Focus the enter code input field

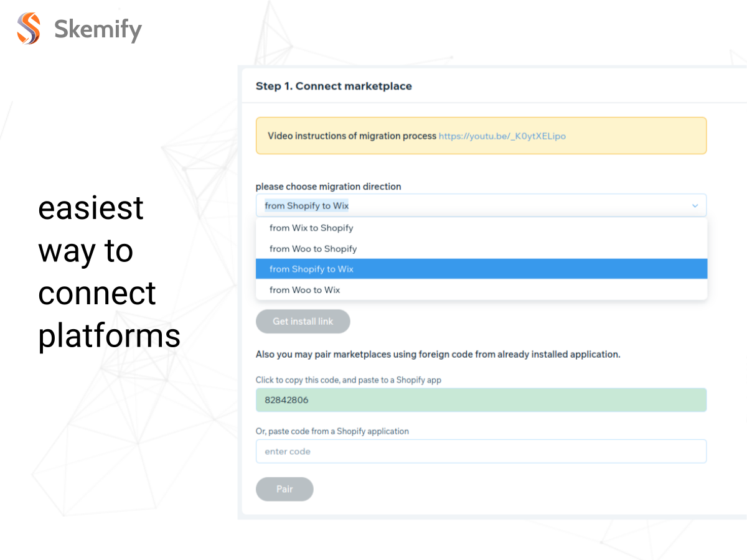pos(481,451)
